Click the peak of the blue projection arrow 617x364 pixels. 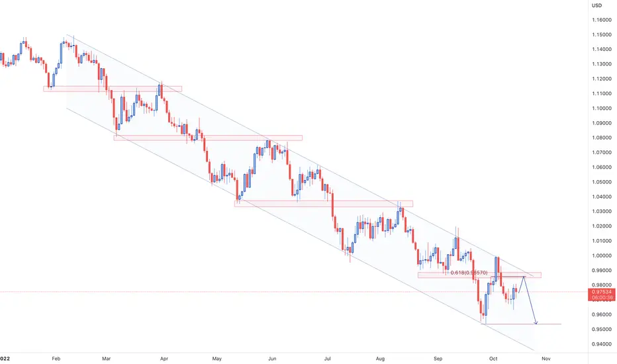click(524, 277)
